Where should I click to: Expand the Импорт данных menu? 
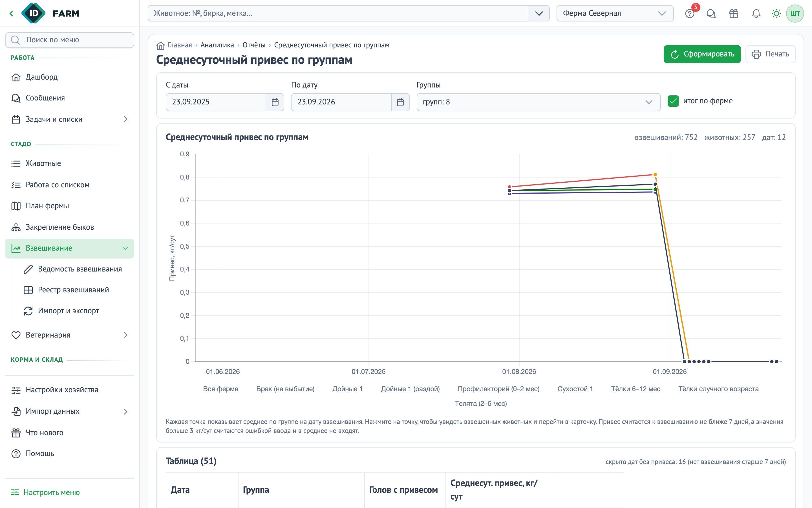[x=69, y=411]
